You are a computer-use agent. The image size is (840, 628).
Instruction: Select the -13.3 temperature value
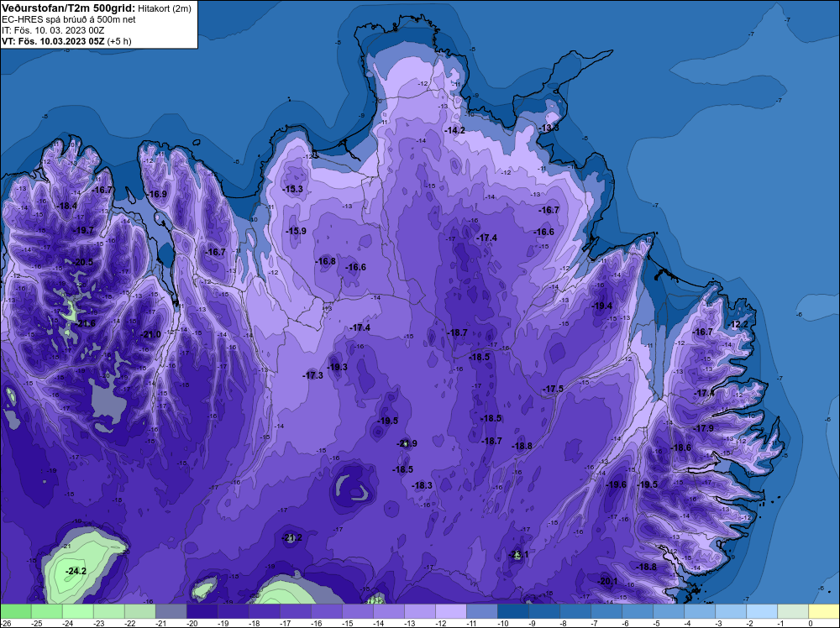[x=549, y=128]
